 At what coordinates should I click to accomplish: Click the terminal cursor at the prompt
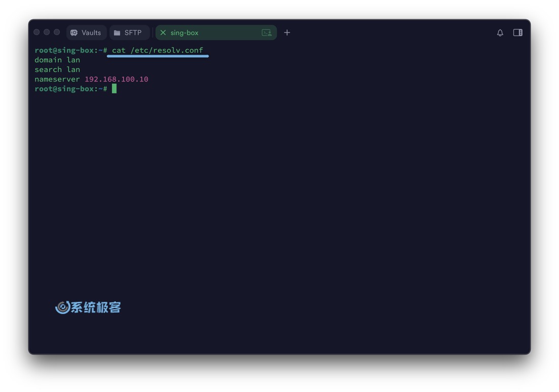[x=114, y=89]
